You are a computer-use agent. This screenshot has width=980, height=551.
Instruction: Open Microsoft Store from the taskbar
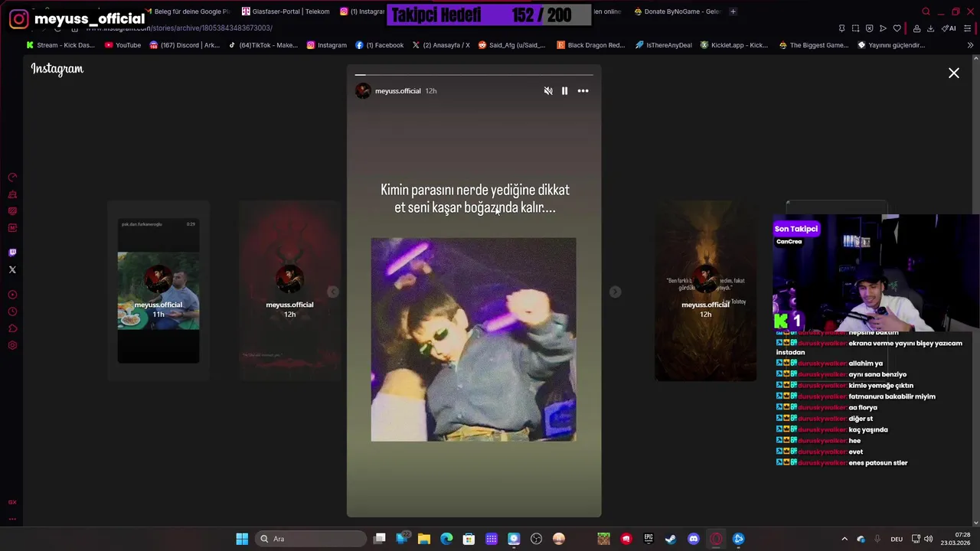click(469, 539)
